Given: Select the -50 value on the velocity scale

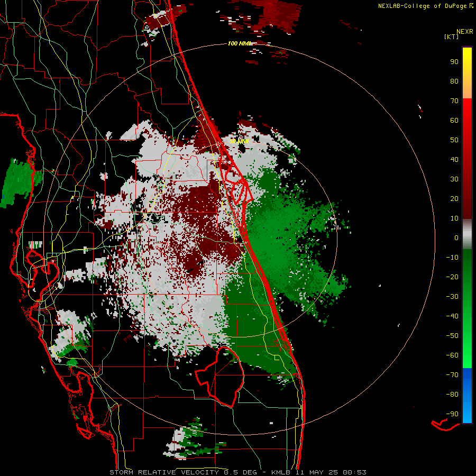Looking at the screenshot, I should [452, 336].
